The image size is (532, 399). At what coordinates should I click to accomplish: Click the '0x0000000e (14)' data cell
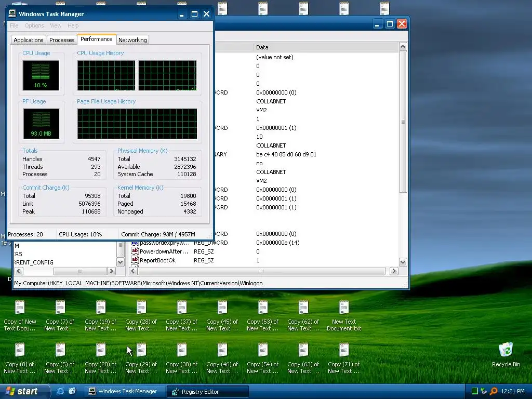(278, 243)
